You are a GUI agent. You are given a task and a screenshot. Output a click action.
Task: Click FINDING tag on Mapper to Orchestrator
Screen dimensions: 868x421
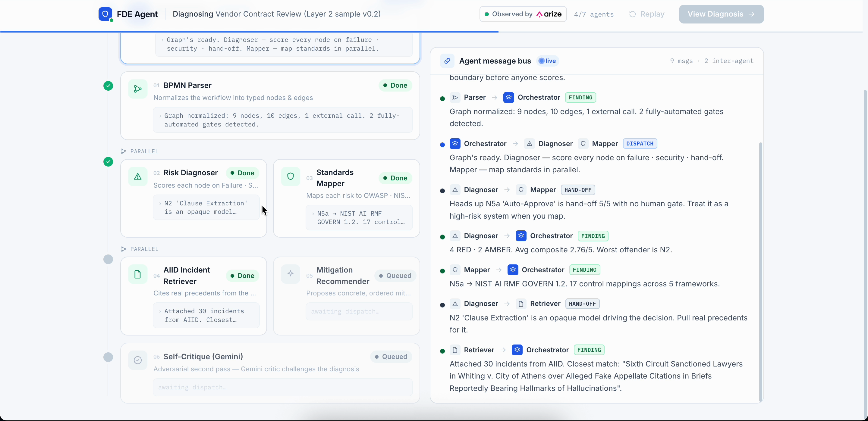click(x=584, y=270)
